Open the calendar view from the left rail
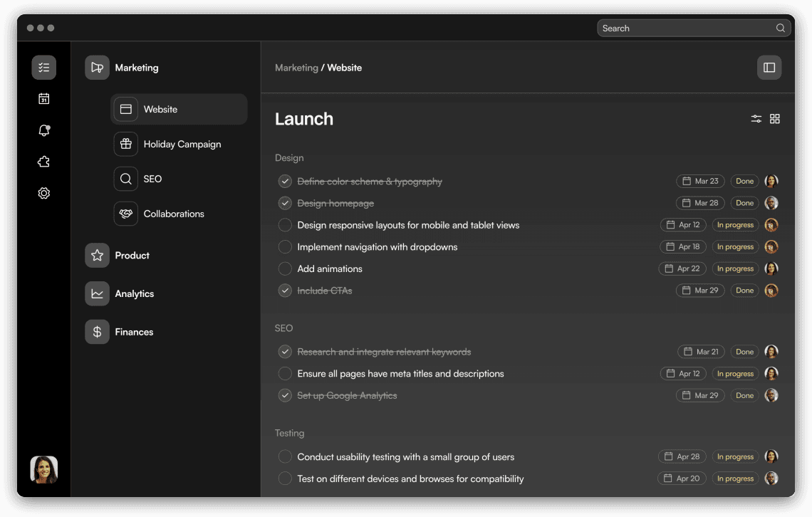Image resolution: width=812 pixels, height=517 pixels. click(43, 98)
